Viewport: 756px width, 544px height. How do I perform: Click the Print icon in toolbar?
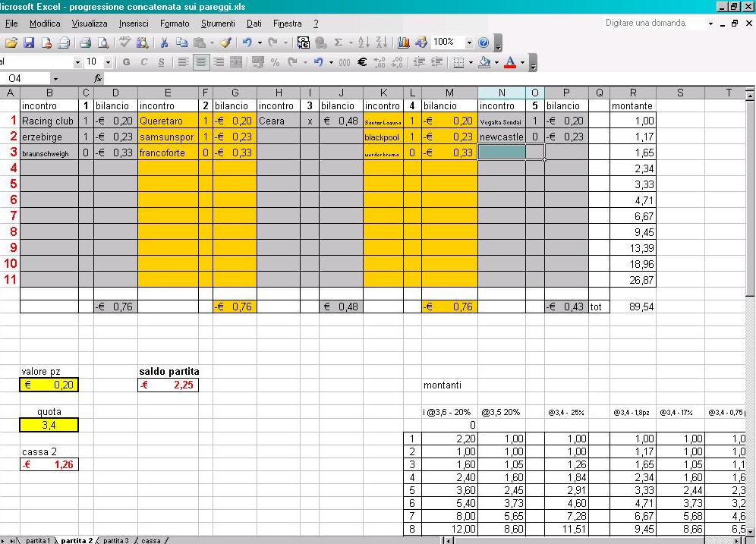(85, 43)
